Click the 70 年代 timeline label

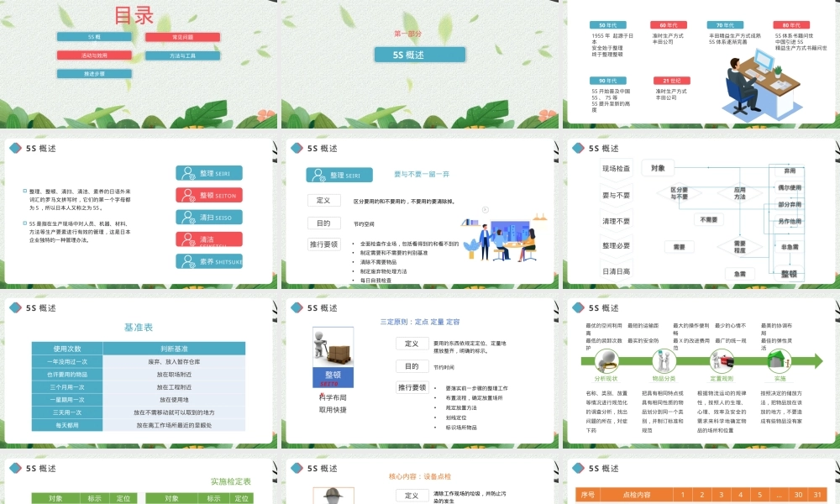[x=726, y=25]
